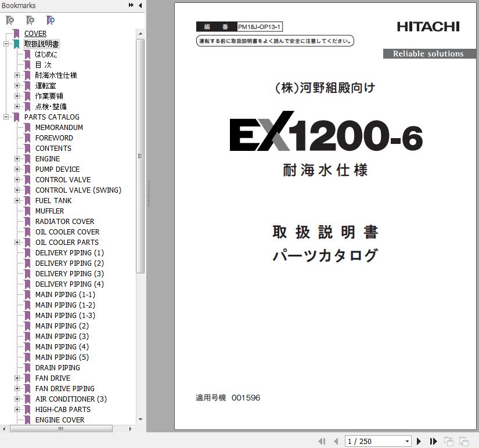This screenshot has width=479, height=448.
Task: Open the はじめに bookmark
Action: (x=46, y=55)
